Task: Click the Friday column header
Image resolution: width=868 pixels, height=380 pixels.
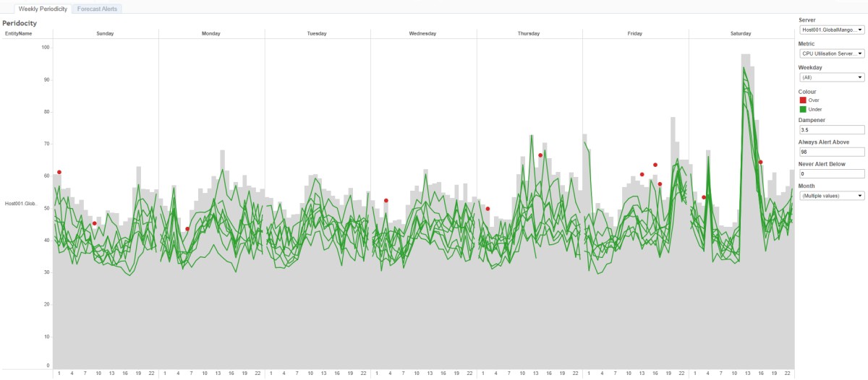Action: coord(634,33)
